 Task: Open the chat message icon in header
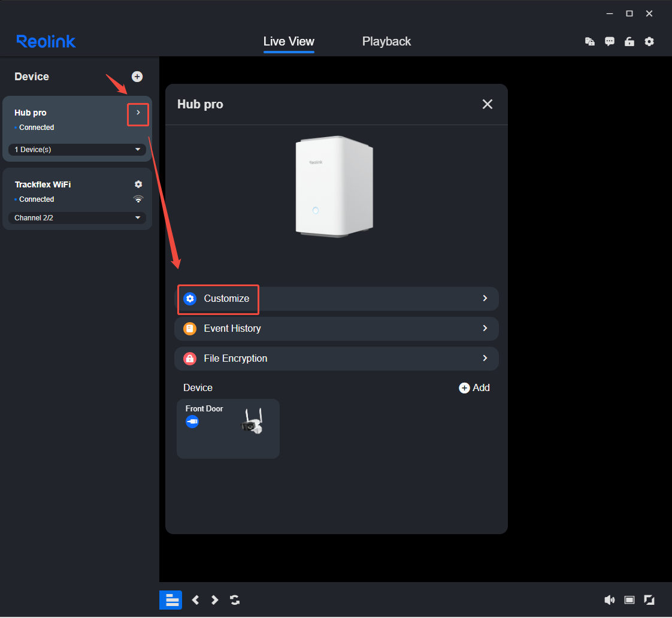coord(610,41)
